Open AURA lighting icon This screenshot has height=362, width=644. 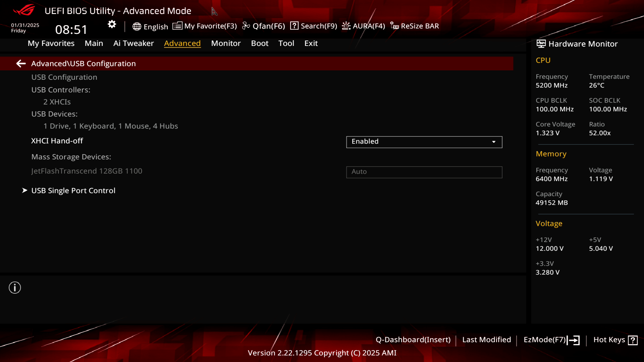[346, 26]
